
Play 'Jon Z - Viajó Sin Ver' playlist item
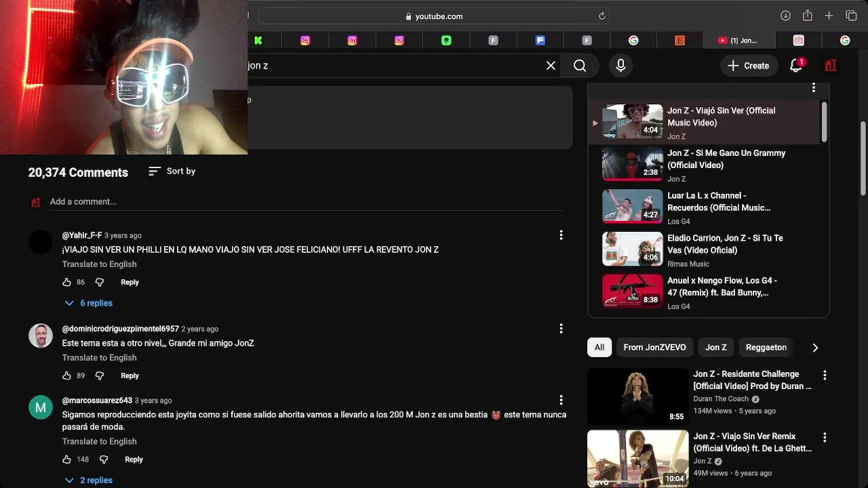coord(704,123)
